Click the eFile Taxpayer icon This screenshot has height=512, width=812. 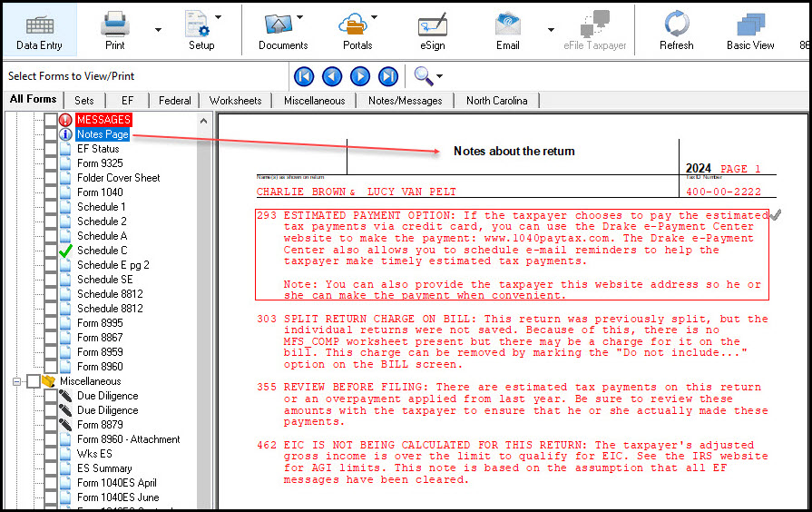(594, 24)
